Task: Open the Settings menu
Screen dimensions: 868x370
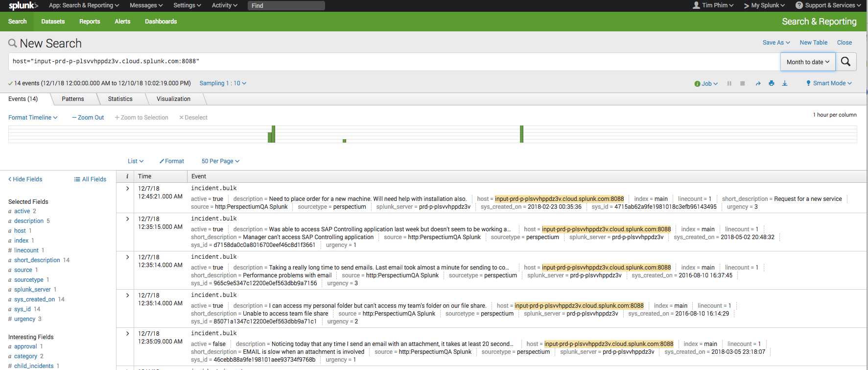Action: coord(187,5)
